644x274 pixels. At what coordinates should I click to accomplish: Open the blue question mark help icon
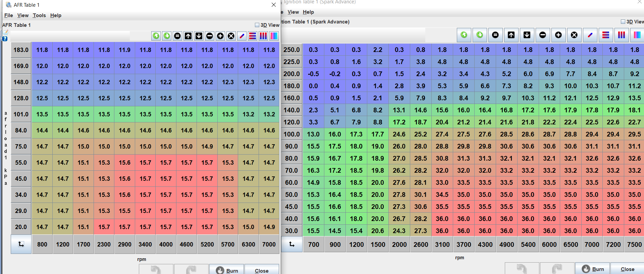(x=5, y=39)
